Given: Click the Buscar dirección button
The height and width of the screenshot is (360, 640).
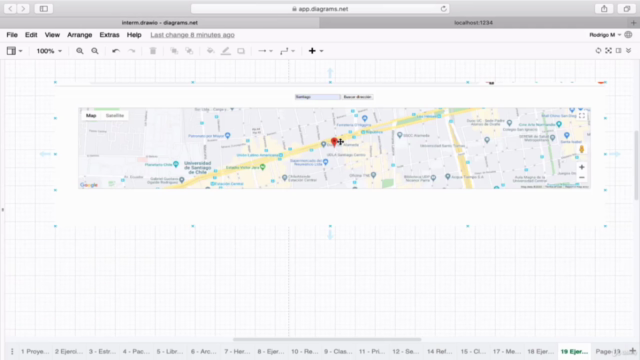Looking at the screenshot, I should click(357, 97).
